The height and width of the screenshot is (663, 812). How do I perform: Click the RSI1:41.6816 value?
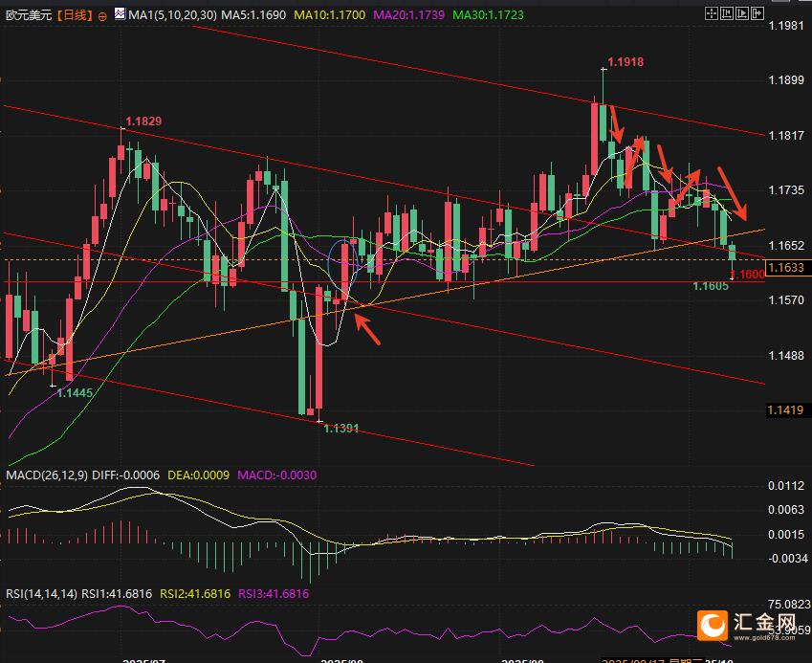(117, 593)
